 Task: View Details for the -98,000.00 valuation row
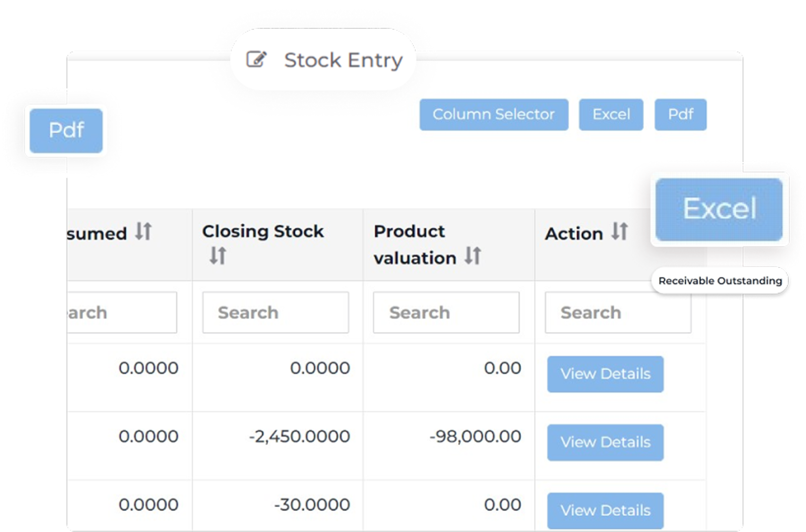pos(605,442)
